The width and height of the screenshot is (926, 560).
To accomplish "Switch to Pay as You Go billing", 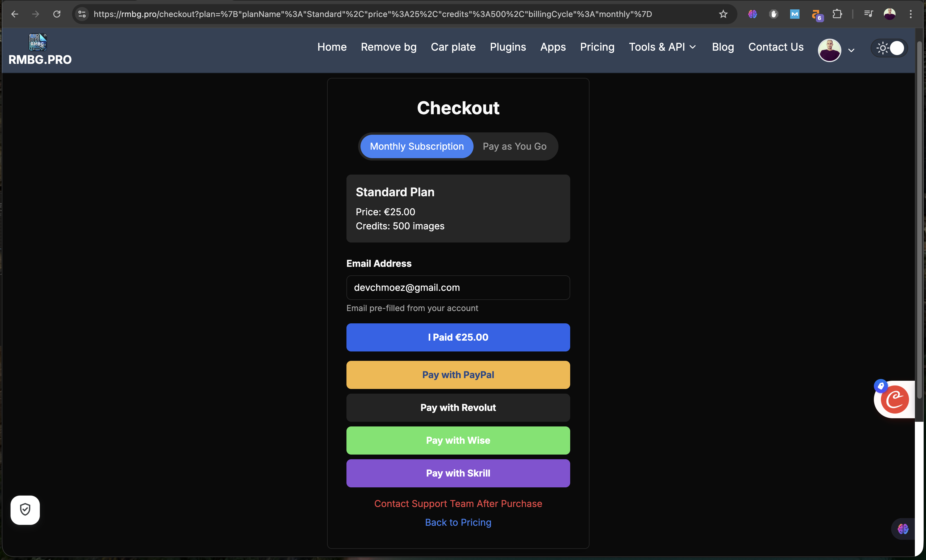I will (515, 146).
